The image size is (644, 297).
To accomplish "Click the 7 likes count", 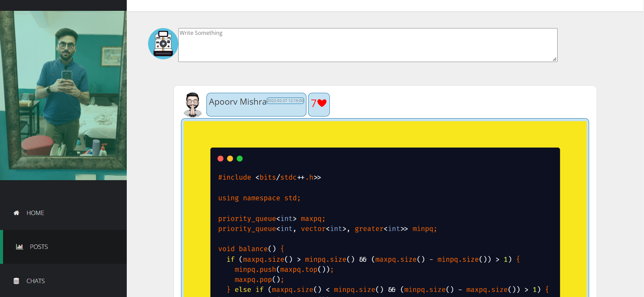I will tap(314, 103).
